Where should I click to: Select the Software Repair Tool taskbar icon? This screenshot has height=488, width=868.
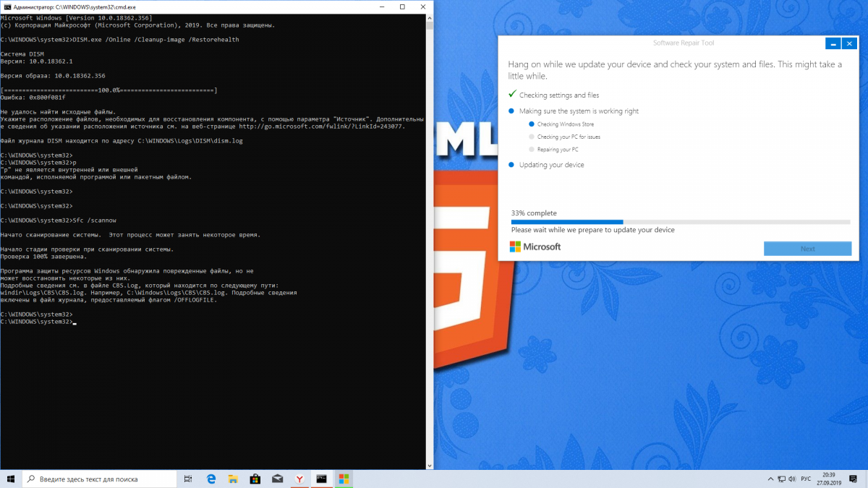(344, 479)
